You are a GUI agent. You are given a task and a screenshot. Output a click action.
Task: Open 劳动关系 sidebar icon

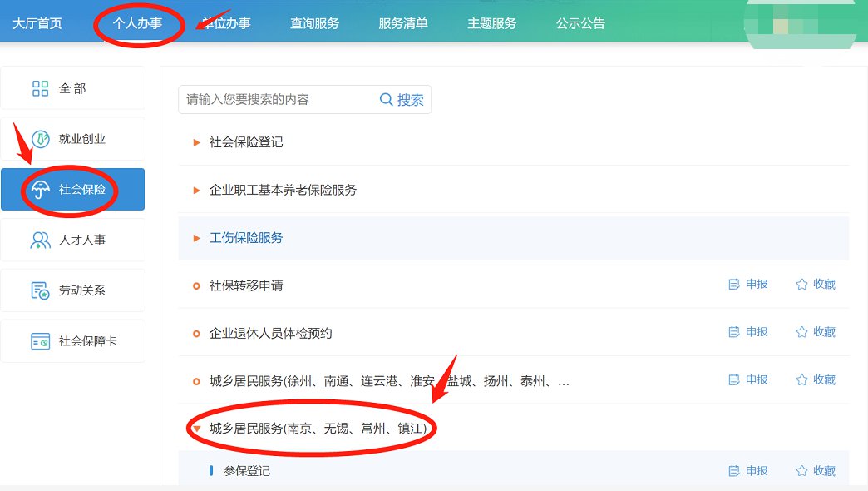point(40,291)
